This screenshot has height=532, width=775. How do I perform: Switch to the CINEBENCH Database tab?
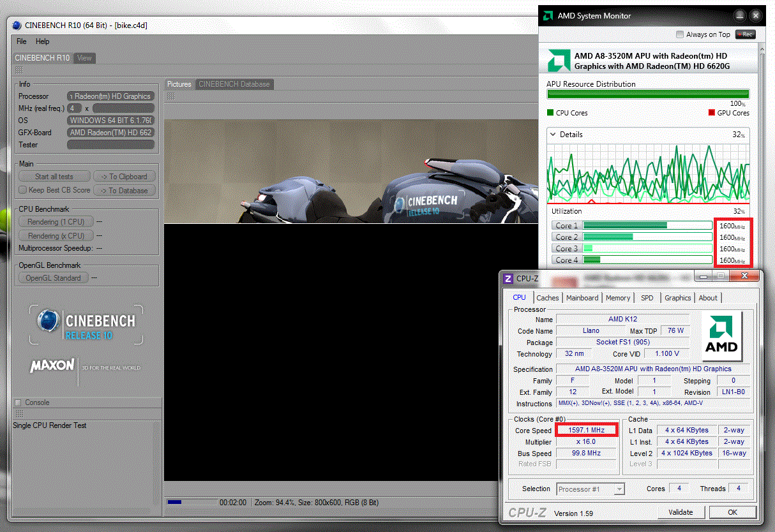[x=234, y=84]
